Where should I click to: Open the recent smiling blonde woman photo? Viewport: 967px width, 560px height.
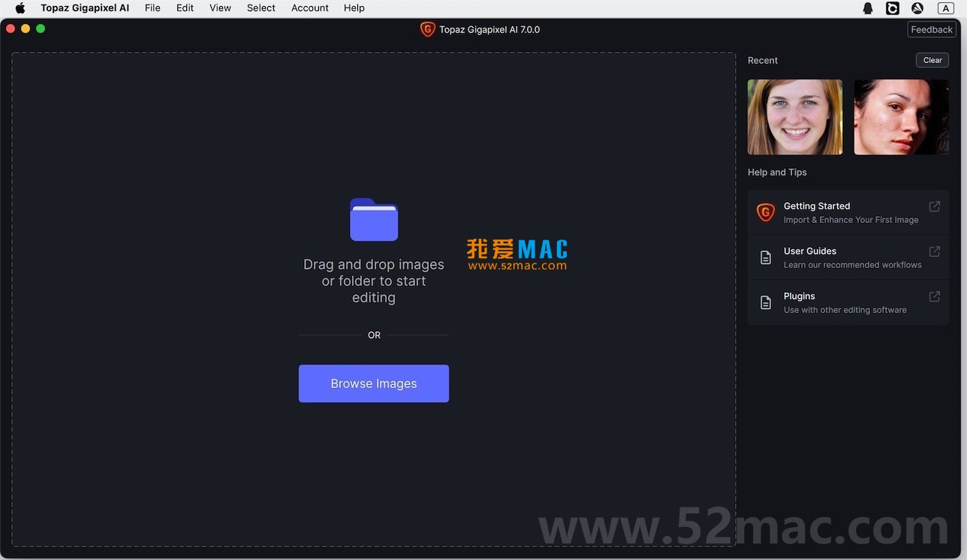pyautogui.click(x=795, y=117)
